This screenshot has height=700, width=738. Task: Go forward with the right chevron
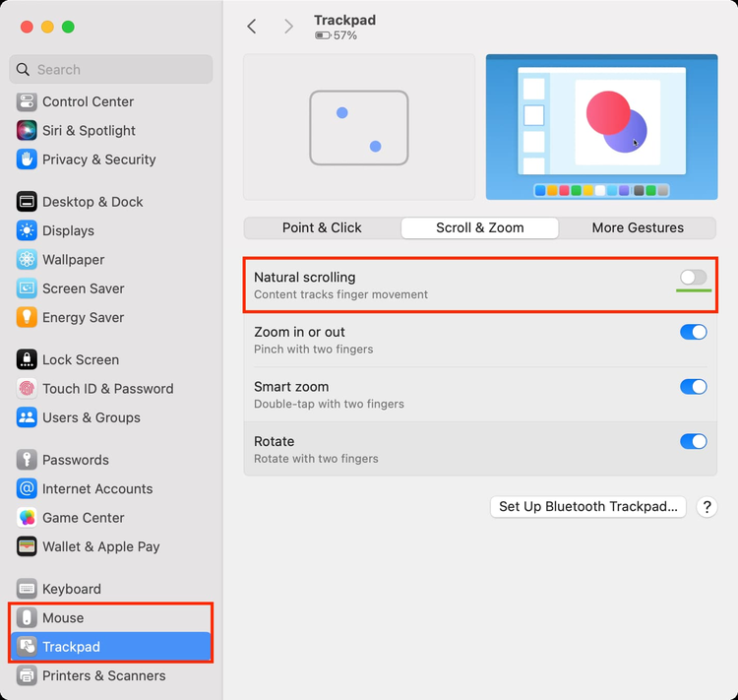point(288,27)
